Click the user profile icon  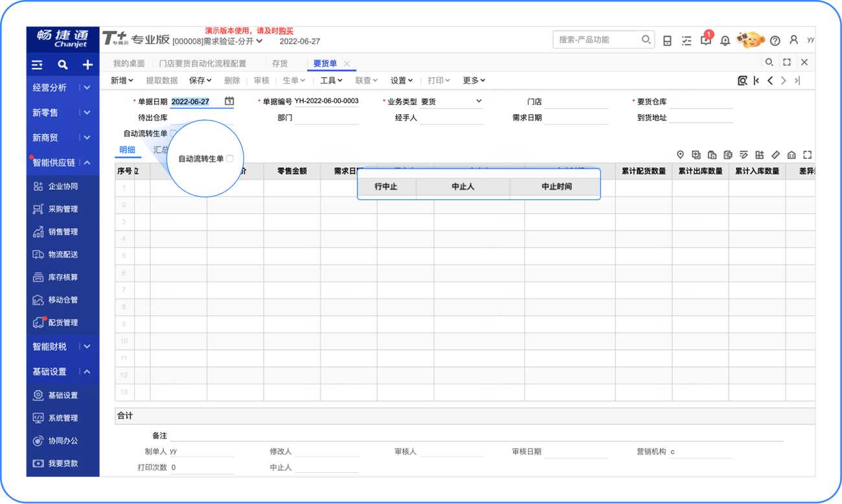[x=793, y=40]
